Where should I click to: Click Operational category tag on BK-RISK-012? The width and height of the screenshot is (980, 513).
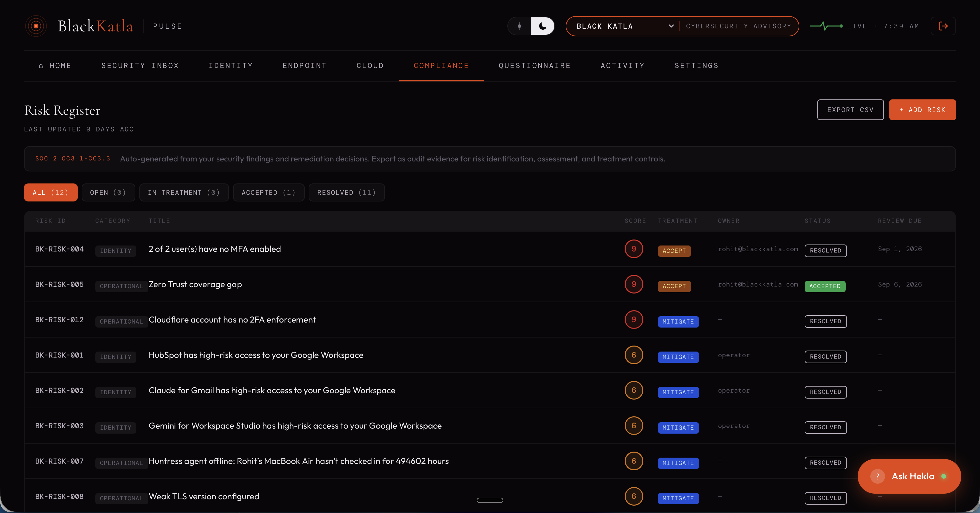click(x=121, y=322)
